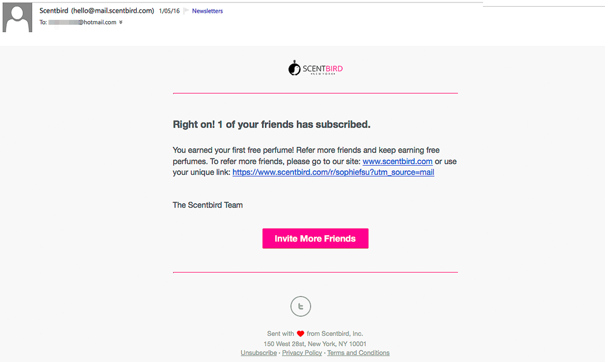
Task: Open the unique sophiefsu referral link
Action: pos(333,172)
